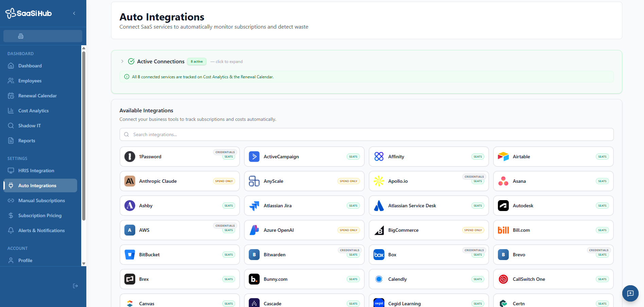This screenshot has width=644, height=307.
Task: Click the BitBucket logo icon
Action: tap(130, 255)
